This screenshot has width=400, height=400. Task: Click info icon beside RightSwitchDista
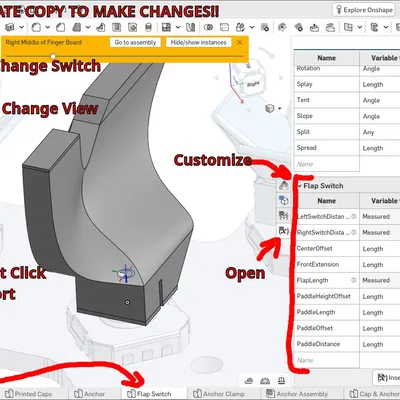354,232
